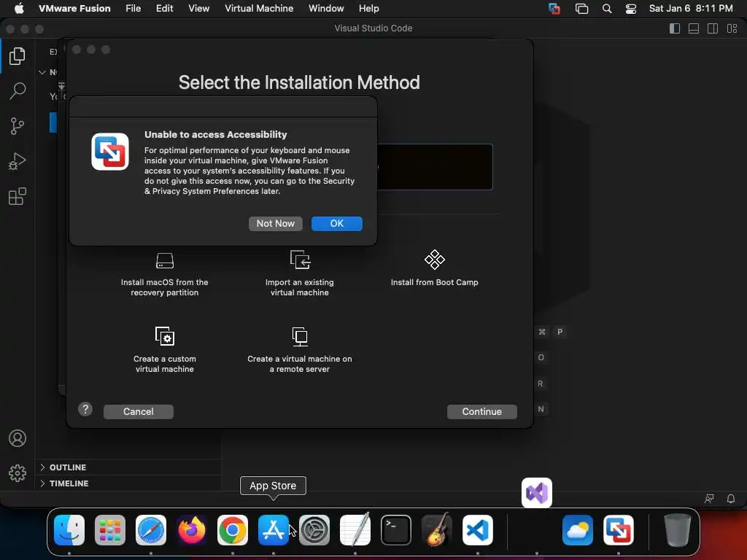Open Finder from the Dock
The width and height of the screenshot is (747, 560).
click(x=69, y=530)
